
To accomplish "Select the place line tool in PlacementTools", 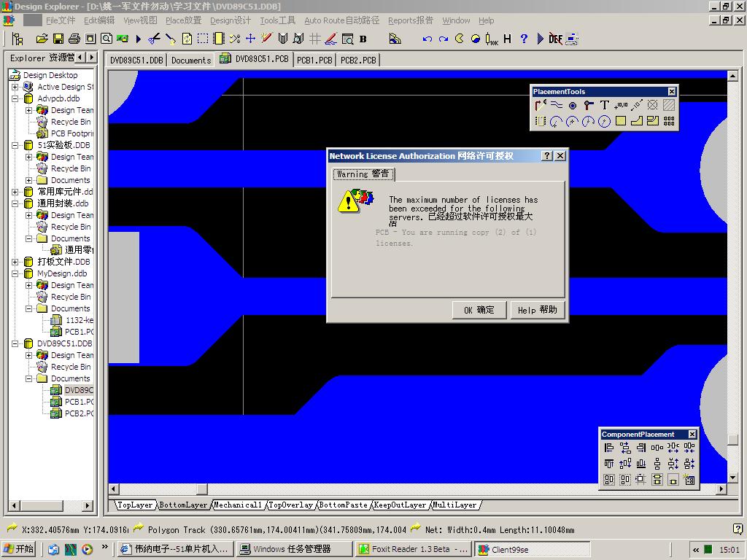I will coord(557,105).
